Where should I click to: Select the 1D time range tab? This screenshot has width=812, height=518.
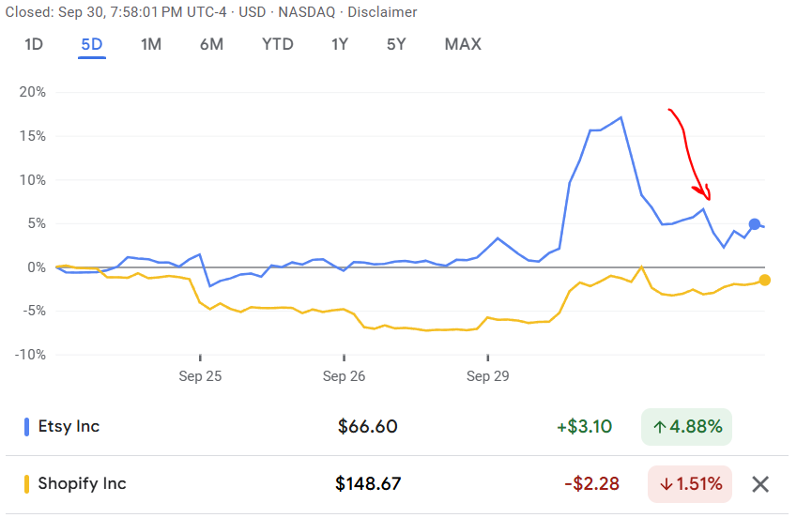tap(34, 44)
